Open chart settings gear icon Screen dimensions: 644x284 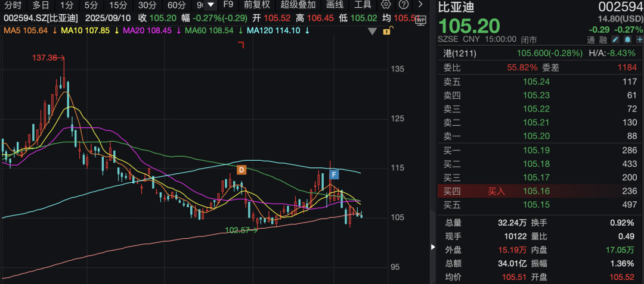click(x=386, y=5)
